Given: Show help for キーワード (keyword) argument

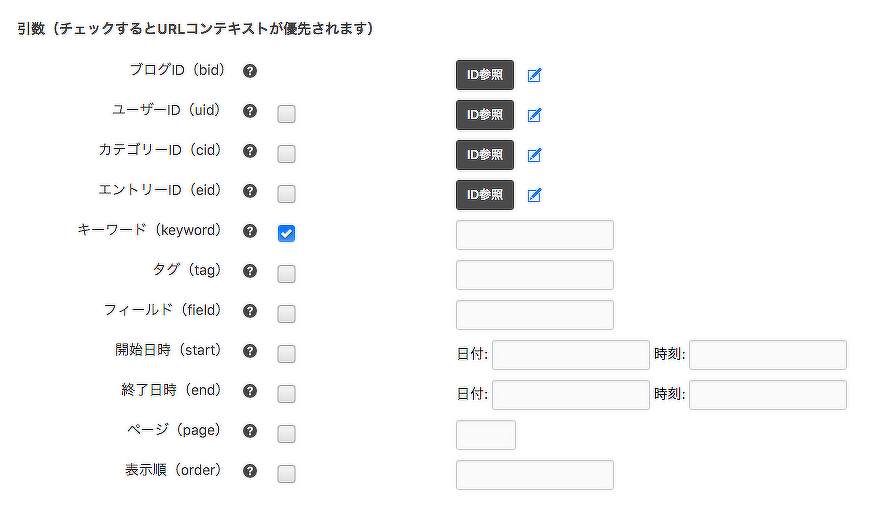Looking at the screenshot, I should [x=250, y=231].
